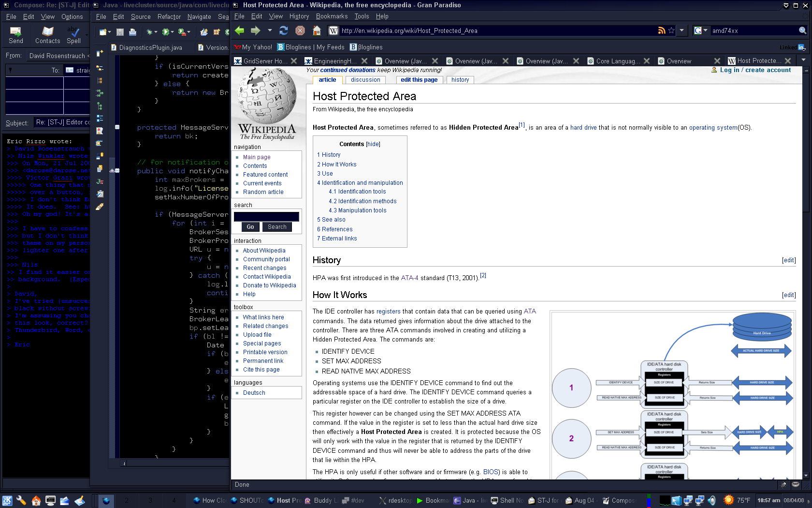
Task: Click the Stop loading button in Firefox
Action: [x=300, y=30]
